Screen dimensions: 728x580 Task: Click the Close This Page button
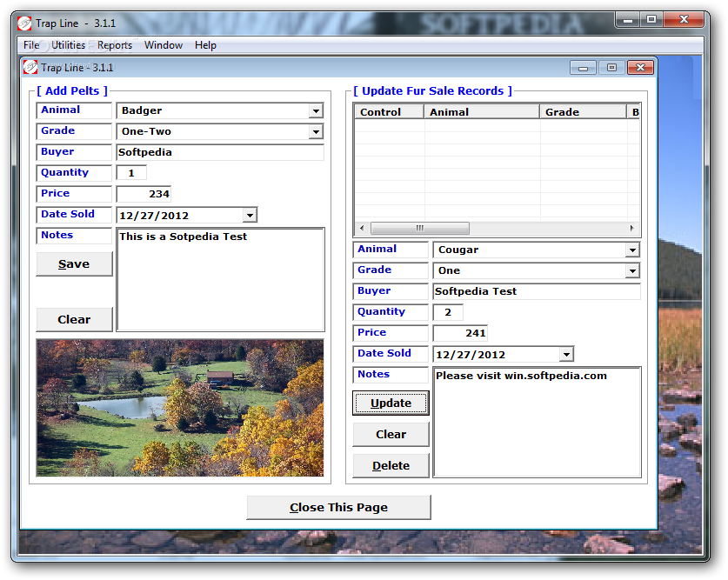(339, 507)
